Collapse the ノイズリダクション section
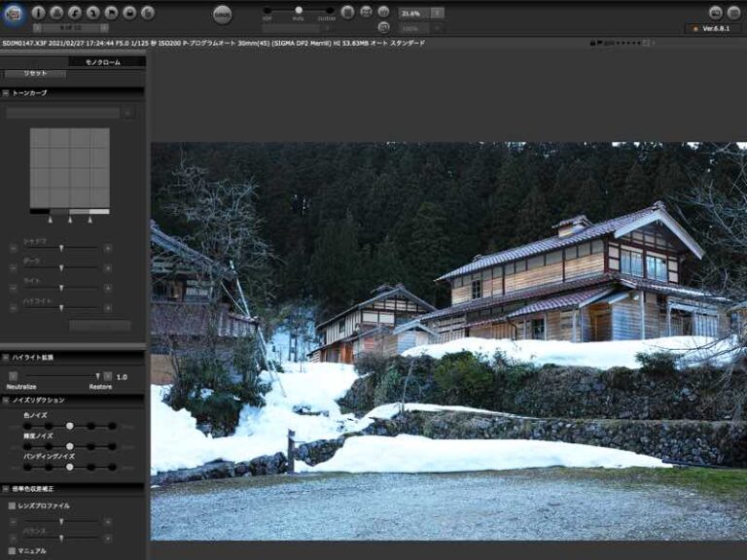The height and width of the screenshot is (560, 747). (6, 400)
